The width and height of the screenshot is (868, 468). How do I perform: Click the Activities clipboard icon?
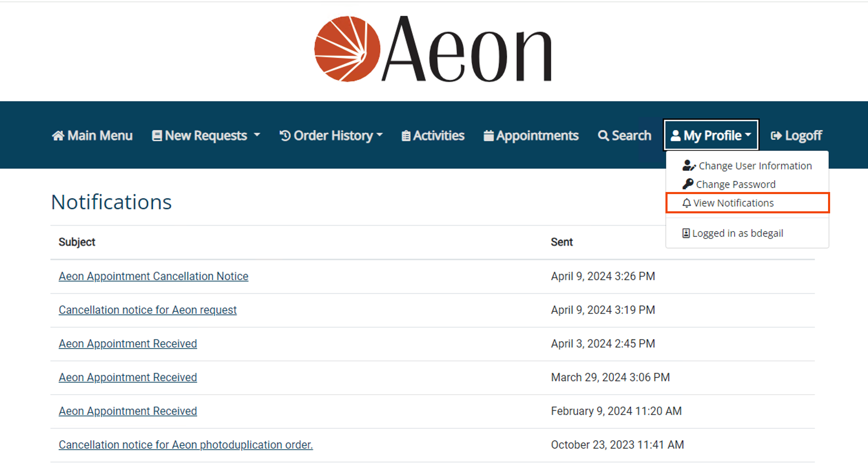406,136
